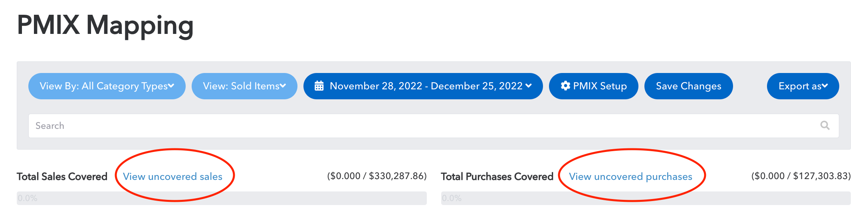Click the chevron next to December 25, 2022

coord(529,86)
